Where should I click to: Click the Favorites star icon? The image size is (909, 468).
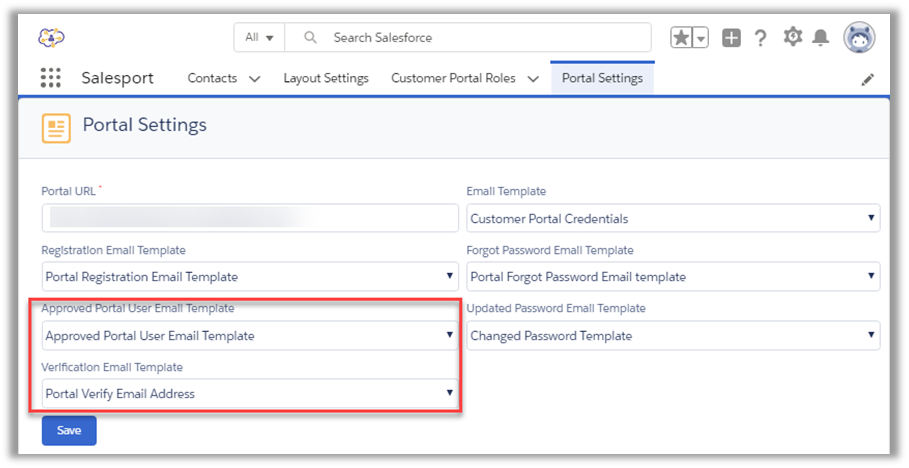coord(681,38)
